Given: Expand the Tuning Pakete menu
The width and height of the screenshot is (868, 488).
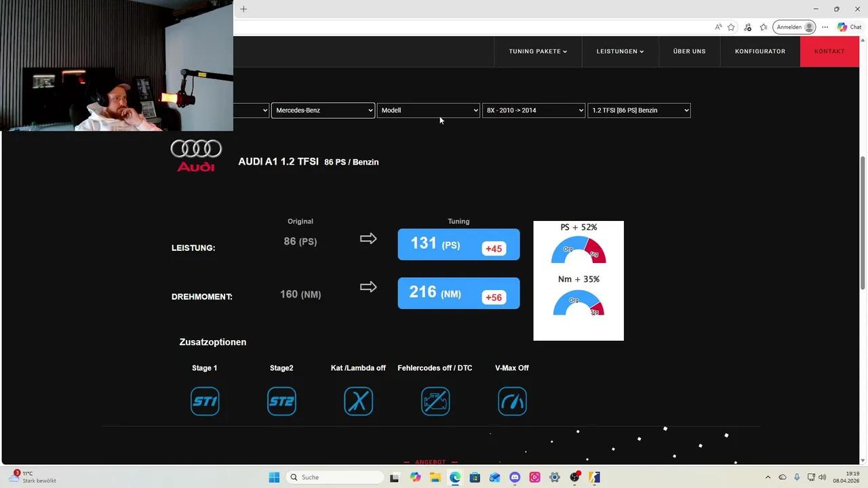Looking at the screenshot, I should point(538,52).
